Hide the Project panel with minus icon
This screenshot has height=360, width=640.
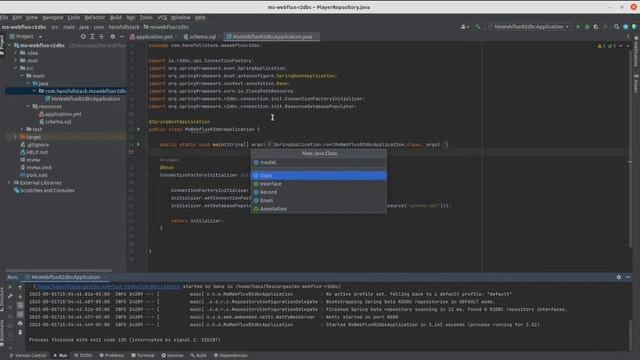(122, 36)
